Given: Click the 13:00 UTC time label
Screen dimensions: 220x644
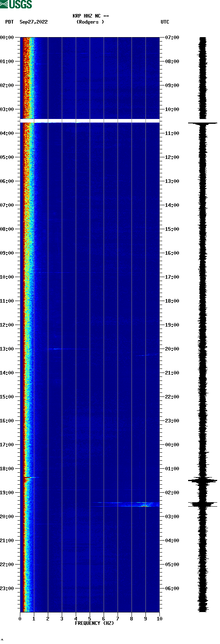Looking at the screenshot, I should (172, 181).
